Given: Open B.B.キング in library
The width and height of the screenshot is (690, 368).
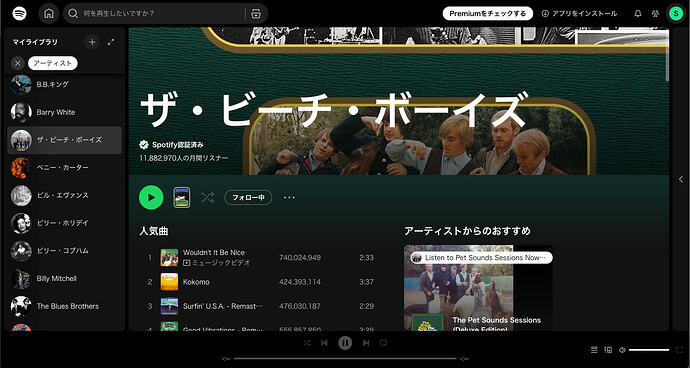Looking at the screenshot, I should tap(64, 85).
